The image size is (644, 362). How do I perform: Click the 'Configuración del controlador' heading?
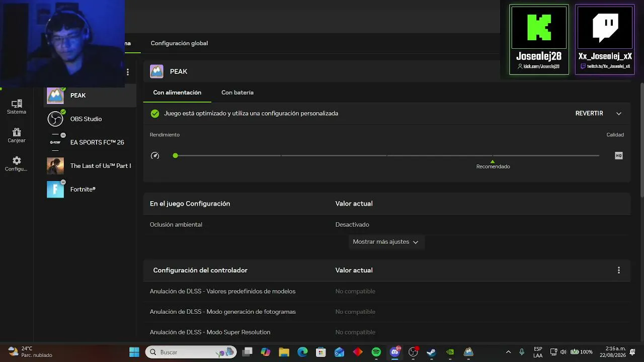click(200, 270)
